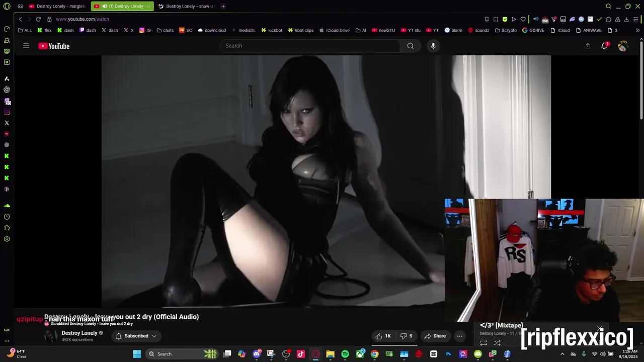Open browser downloads icon in toolbar
This screenshot has width=644, height=362.
626,19
